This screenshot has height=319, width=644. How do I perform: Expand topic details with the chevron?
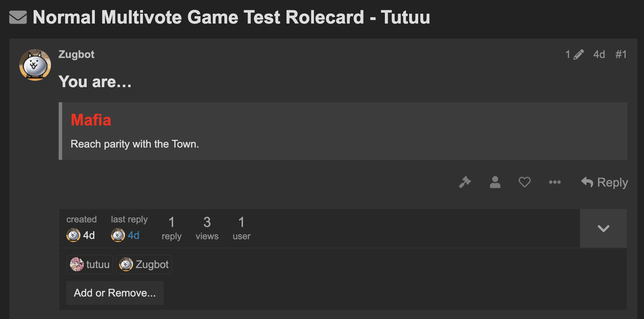click(603, 228)
